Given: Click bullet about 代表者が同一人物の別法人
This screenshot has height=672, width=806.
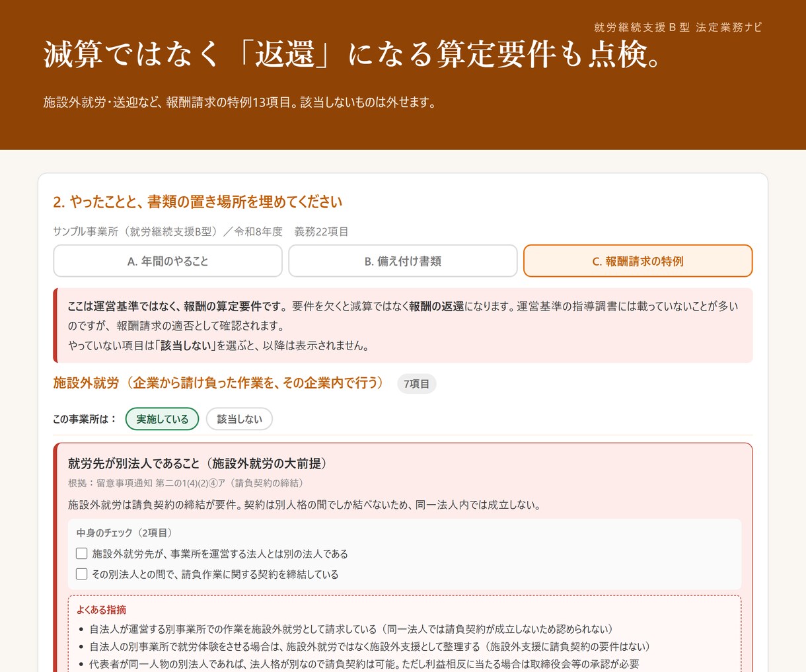Looking at the screenshot, I should pyautogui.click(x=364, y=664).
